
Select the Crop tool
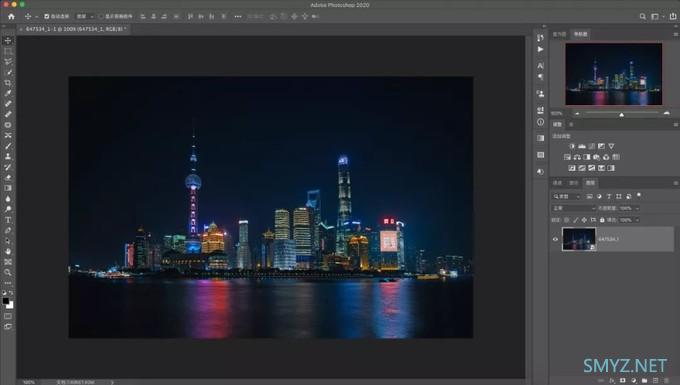(x=8, y=83)
